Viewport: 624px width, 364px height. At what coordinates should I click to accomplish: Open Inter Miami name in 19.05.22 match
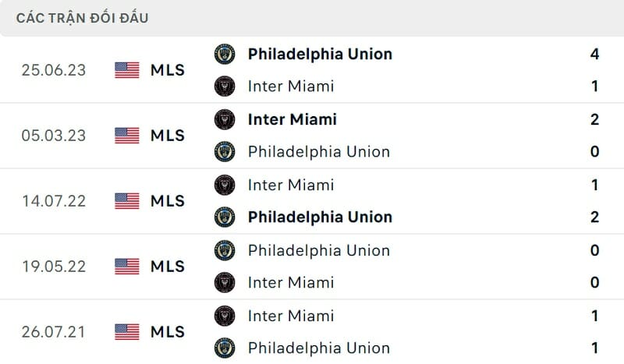coord(290,282)
